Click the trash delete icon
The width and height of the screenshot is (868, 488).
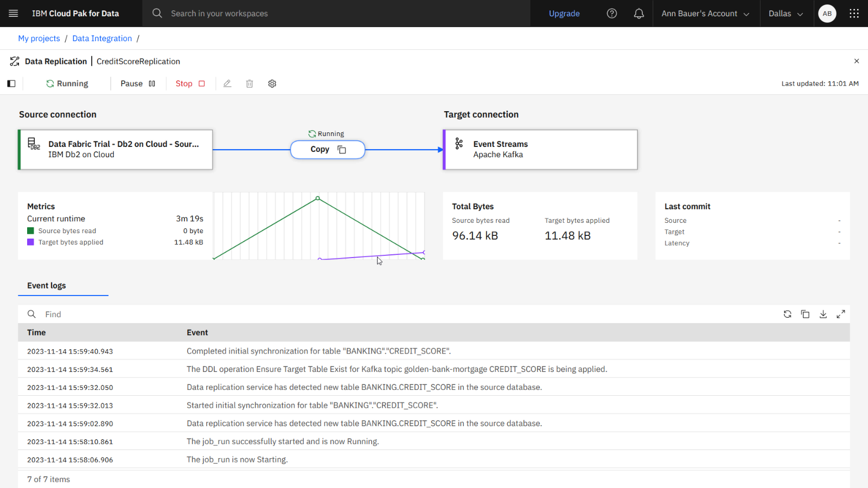pyautogui.click(x=250, y=84)
